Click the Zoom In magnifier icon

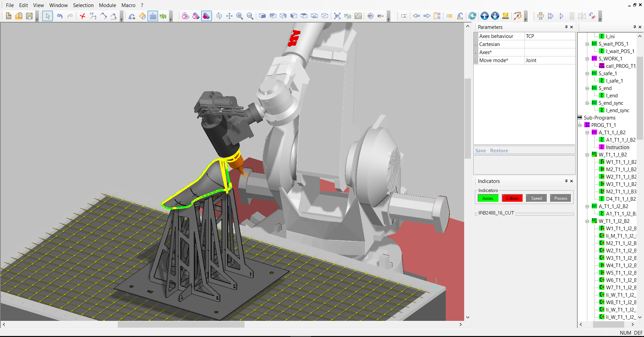tap(239, 16)
